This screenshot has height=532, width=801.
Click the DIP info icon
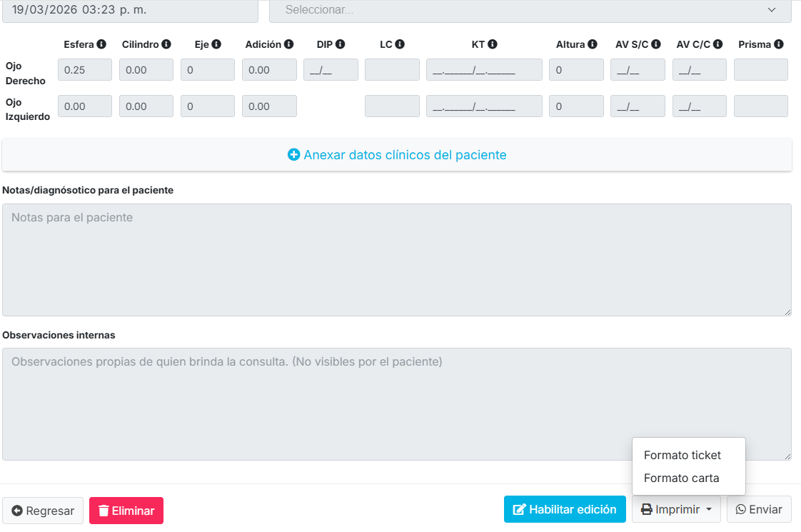click(341, 44)
